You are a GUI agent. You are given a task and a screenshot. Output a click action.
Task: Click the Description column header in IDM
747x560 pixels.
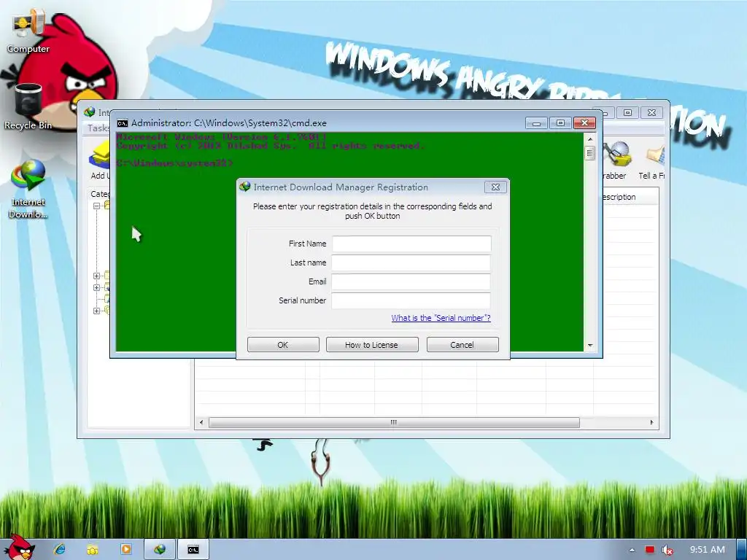619,197
